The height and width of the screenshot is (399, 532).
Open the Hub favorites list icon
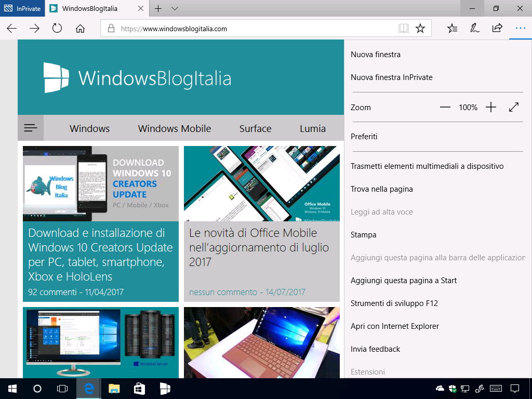[x=453, y=29]
